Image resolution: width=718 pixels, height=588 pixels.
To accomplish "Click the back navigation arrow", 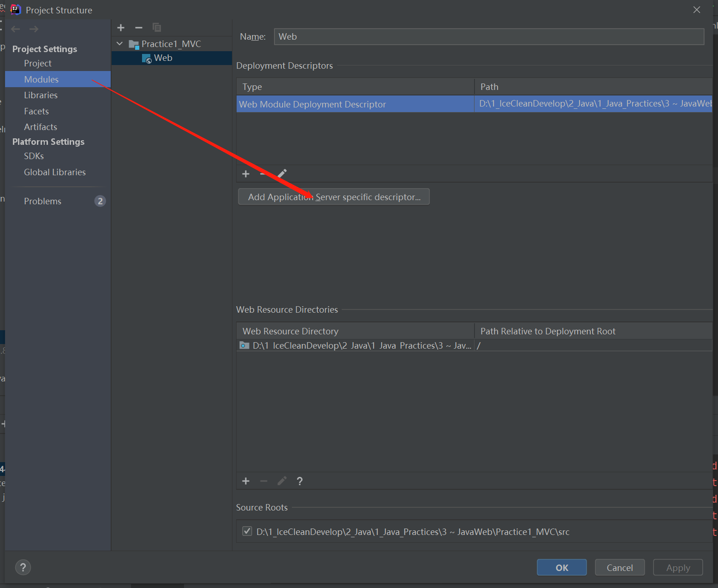I will [x=16, y=29].
